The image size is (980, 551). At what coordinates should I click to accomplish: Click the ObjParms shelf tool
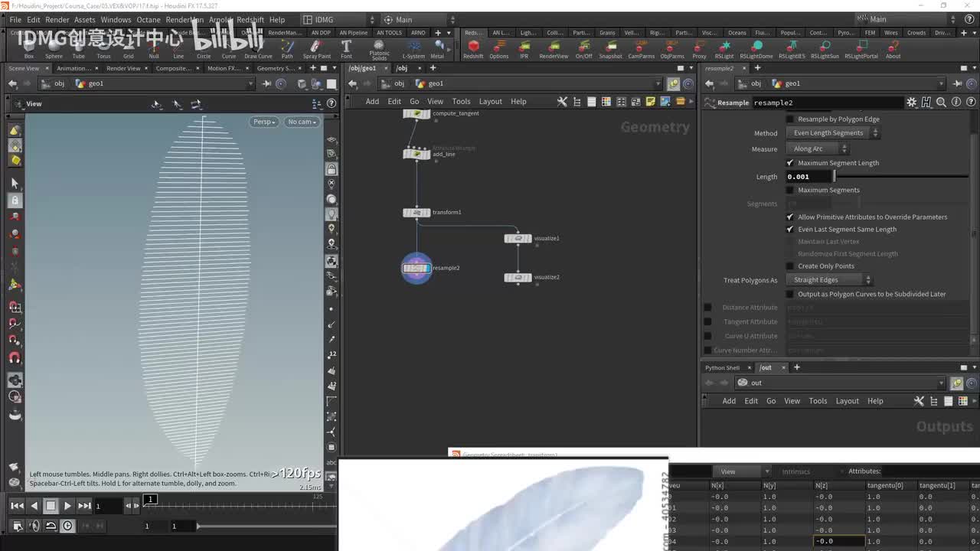tap(672, 50)
